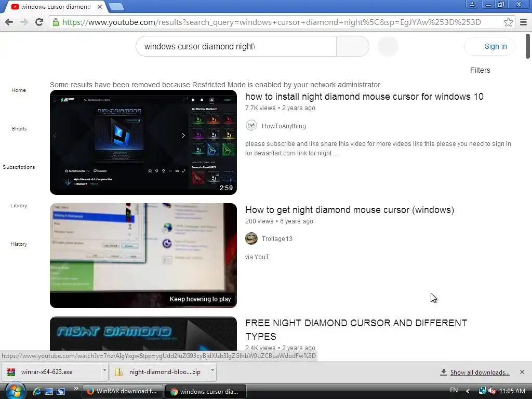Image resolution: width=532 pixels, height=399 pixels.
Task: Click the HowToAnything channel avatar
Action: pos(251,126)
